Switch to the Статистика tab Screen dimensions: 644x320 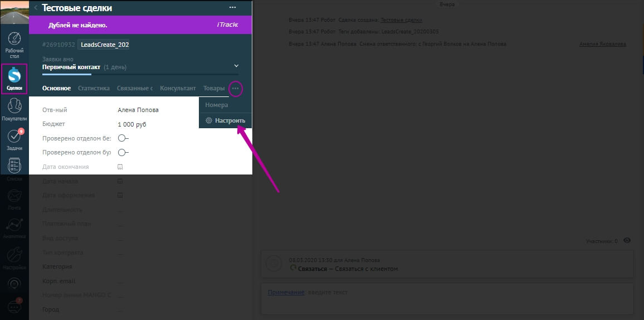pos(94,89)
